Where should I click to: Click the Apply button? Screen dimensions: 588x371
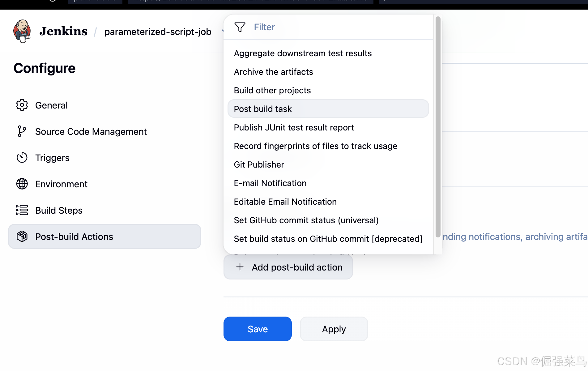coord(334,329)
